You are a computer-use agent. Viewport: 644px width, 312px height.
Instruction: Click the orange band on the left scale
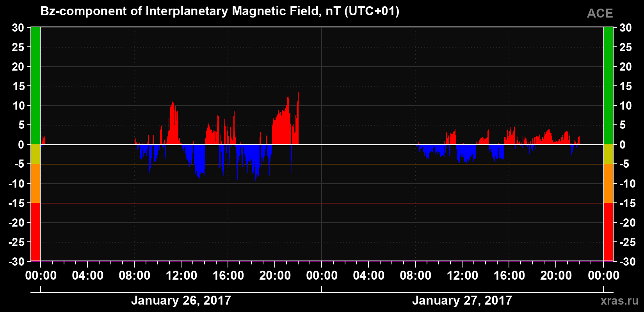pos(36,183)
